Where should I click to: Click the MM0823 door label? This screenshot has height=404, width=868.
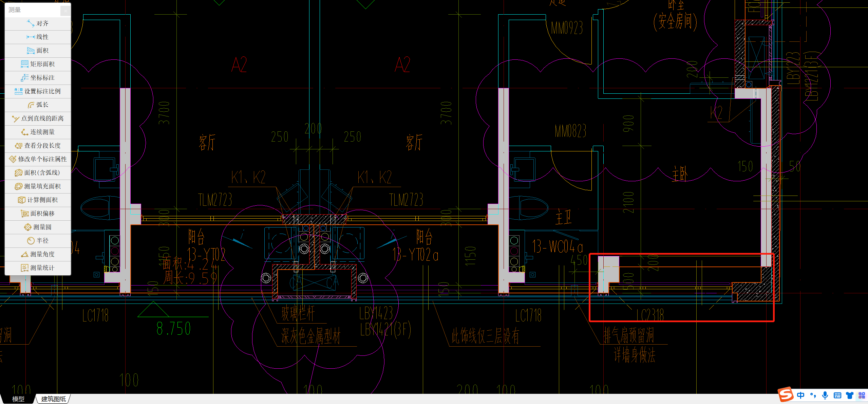pyautogui.click(x=570, y=131)
